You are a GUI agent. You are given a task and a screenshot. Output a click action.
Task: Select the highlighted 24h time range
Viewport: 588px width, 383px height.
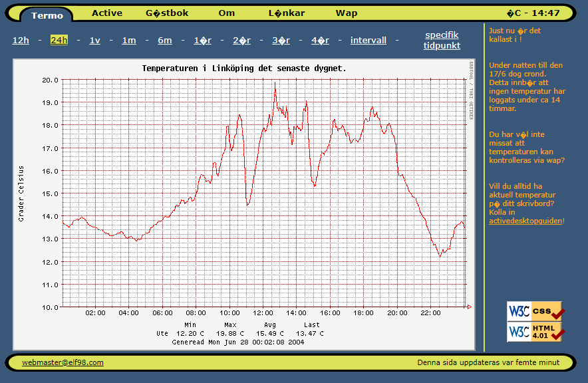59,41
